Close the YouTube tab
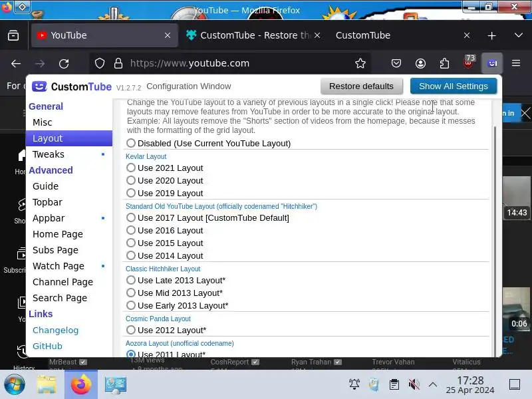This screenshot has width=532, height=399. (168, 35)
